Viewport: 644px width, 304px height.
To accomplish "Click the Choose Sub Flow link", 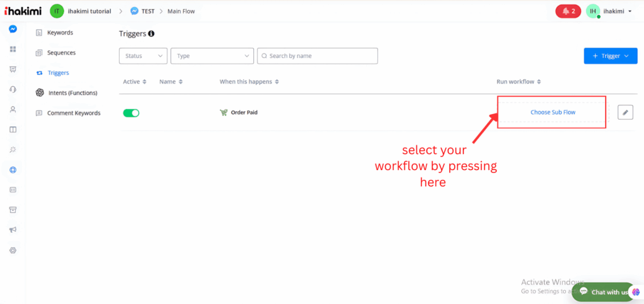I will pos(553,112).
